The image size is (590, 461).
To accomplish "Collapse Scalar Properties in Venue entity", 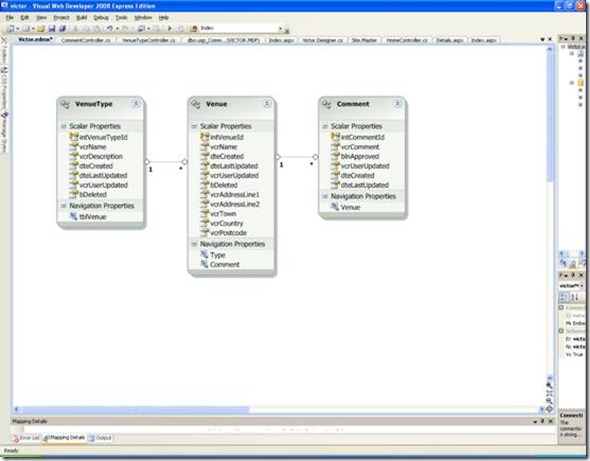I will click(194, 126).
